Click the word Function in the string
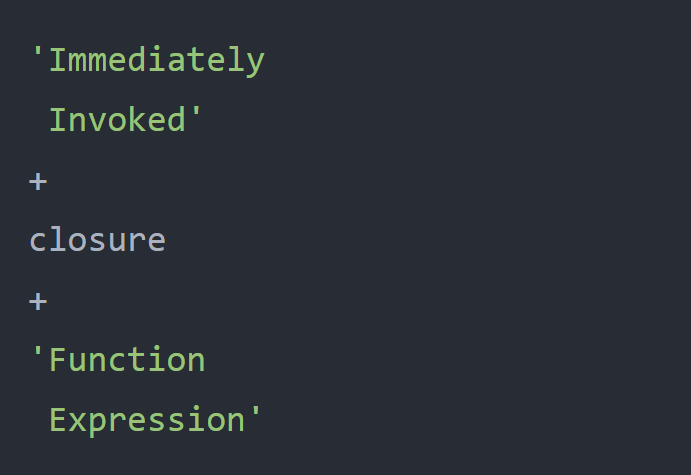The height and width of the screenshot is (475, 691). [x=127, y=360]
